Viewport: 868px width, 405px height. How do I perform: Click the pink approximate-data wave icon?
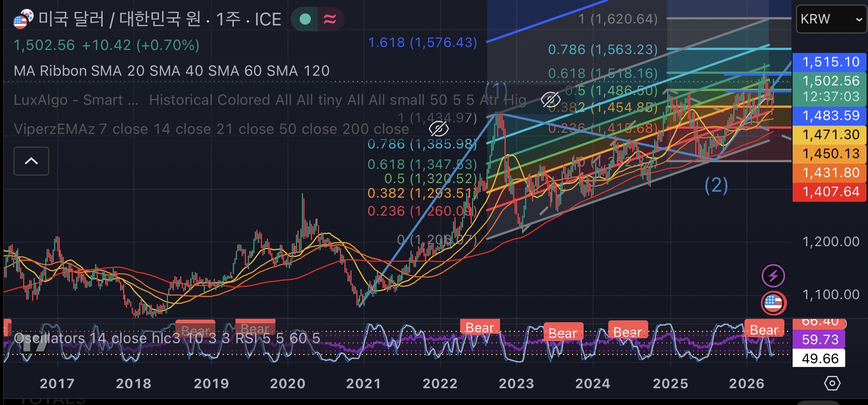pyautogui.click(x=330, y=19)
